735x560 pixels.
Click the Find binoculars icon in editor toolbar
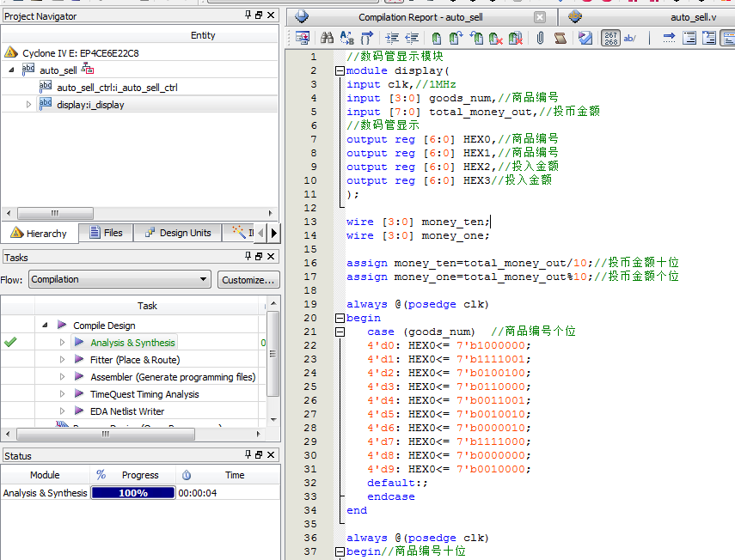[327, 38]
